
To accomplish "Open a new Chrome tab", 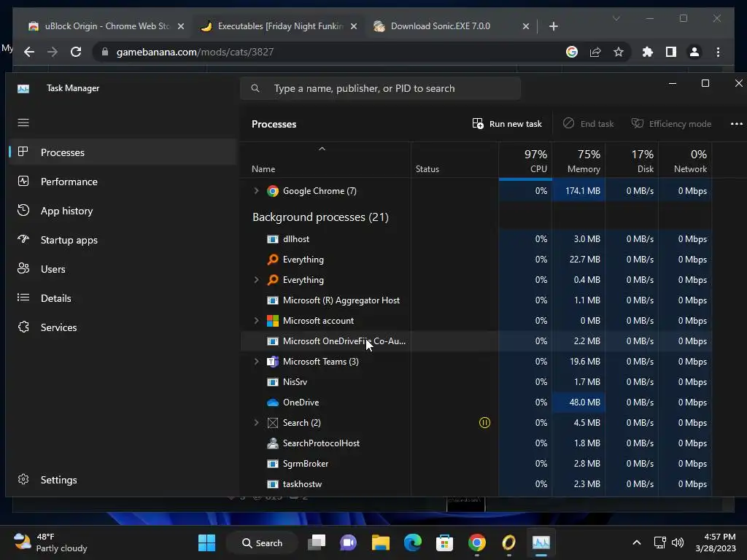I will (x=553, y=26).
